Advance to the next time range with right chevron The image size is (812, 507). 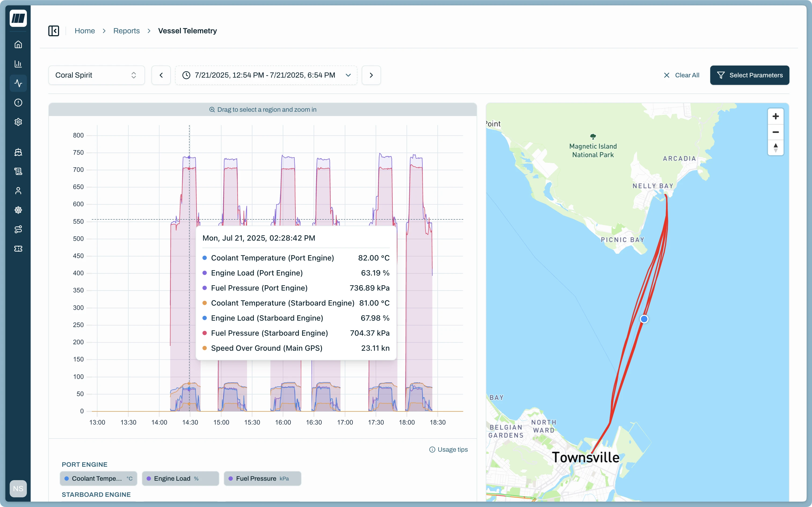coord(371,75)
